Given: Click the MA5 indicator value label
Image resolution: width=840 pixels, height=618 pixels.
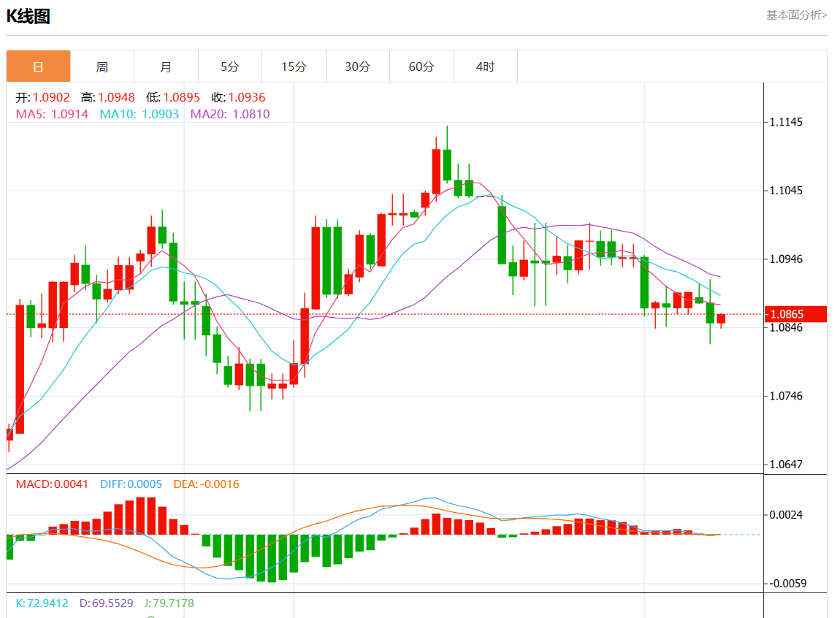Looking at the screenshot, I should (x=52, y=114).
